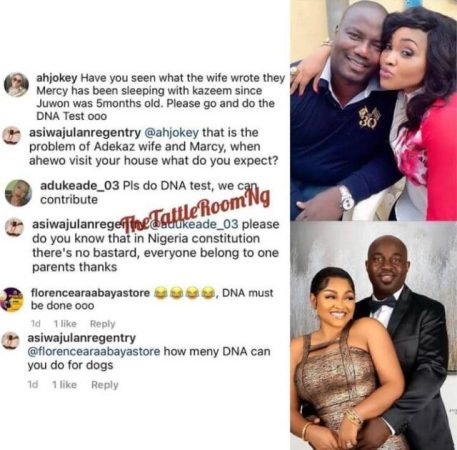The height and width of the screenshot is (450, 457).
Task: Open the @ahjokey mention link
Action: pyautogui.click(x=171, y=132)
